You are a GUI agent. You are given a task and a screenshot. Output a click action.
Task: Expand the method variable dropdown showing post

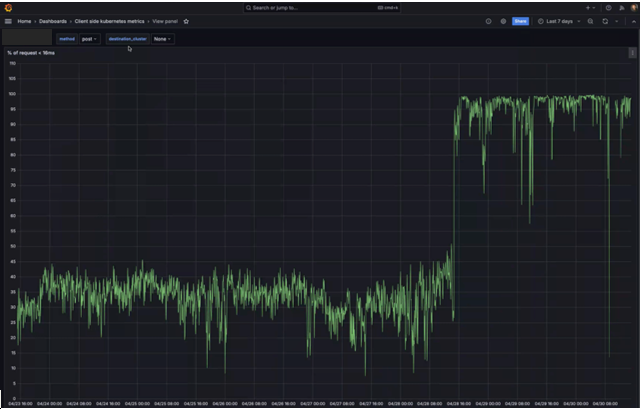(90, 39)
